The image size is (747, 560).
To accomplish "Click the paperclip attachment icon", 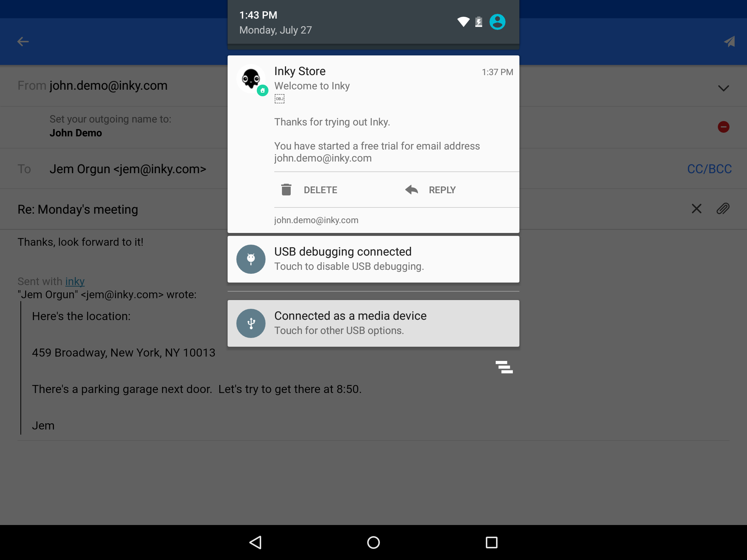I will tap(723, 209).
